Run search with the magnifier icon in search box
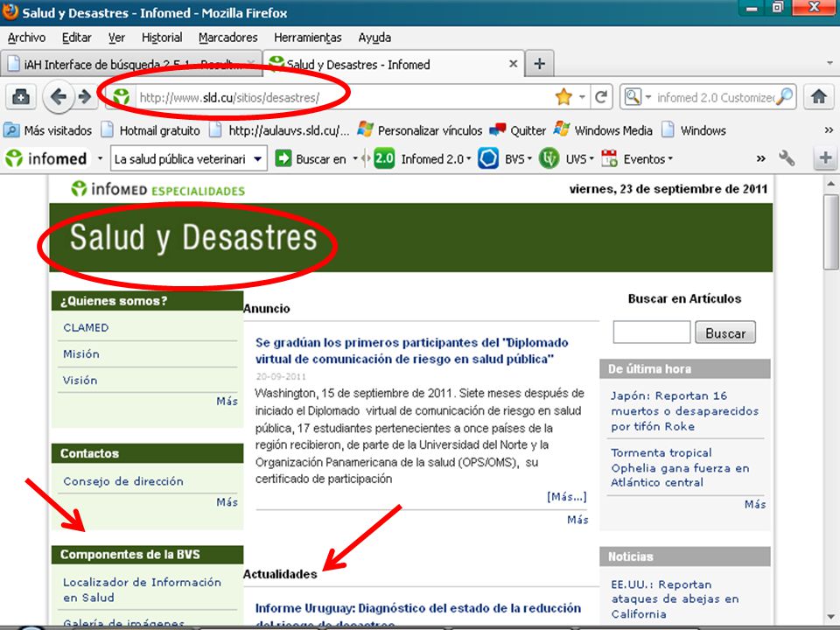This screenshot has width=840, height=630. point(784,97)
